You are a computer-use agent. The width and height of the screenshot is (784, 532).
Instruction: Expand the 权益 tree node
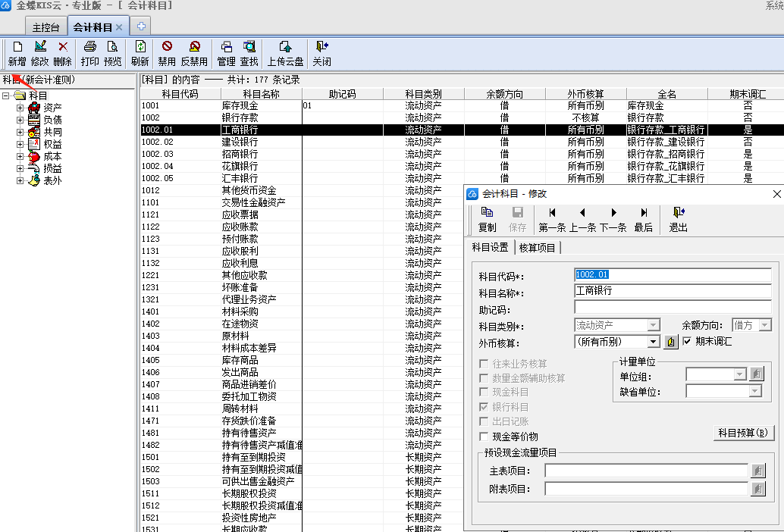20,144
